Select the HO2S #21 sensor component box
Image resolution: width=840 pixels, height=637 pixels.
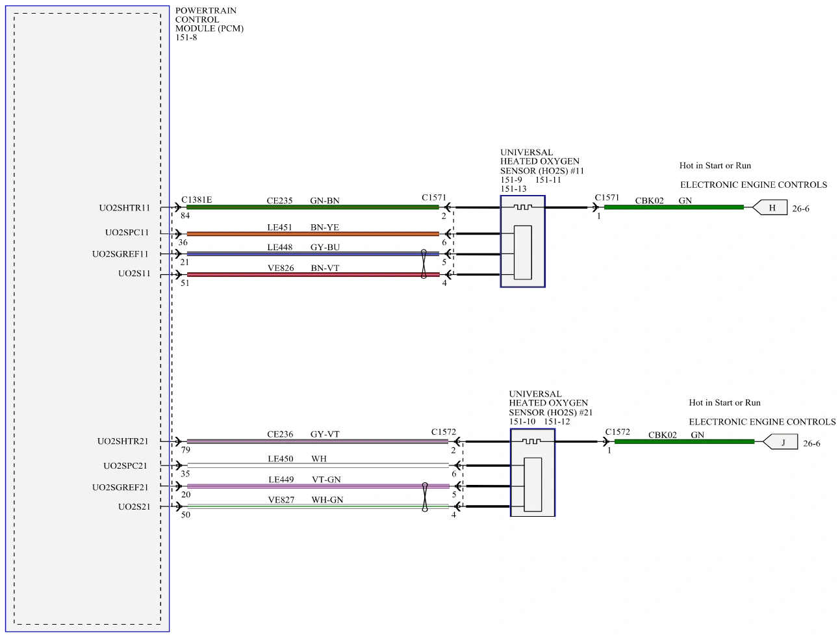(x=533, y=473)
